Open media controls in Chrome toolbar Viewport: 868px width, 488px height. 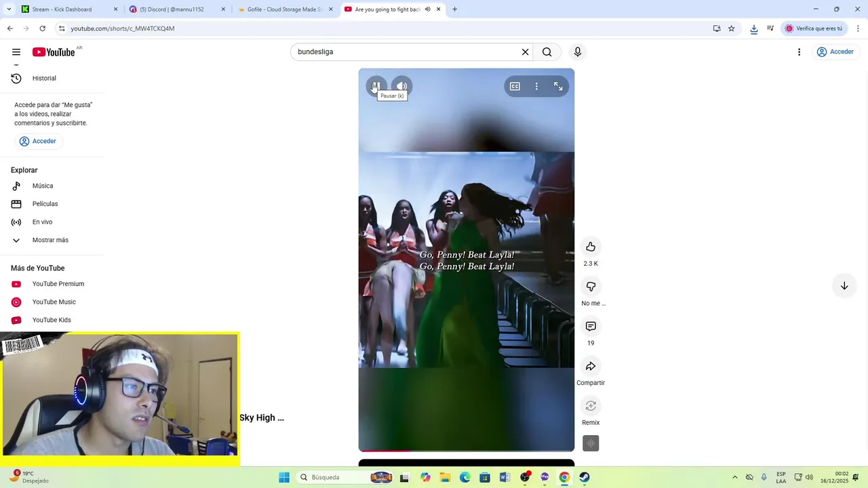(x=770, y=28)
